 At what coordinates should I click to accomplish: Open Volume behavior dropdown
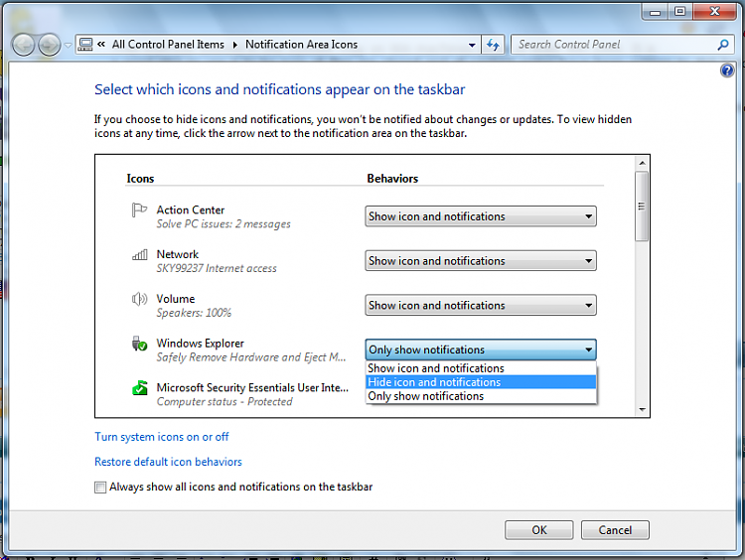(x=481, y=305)
